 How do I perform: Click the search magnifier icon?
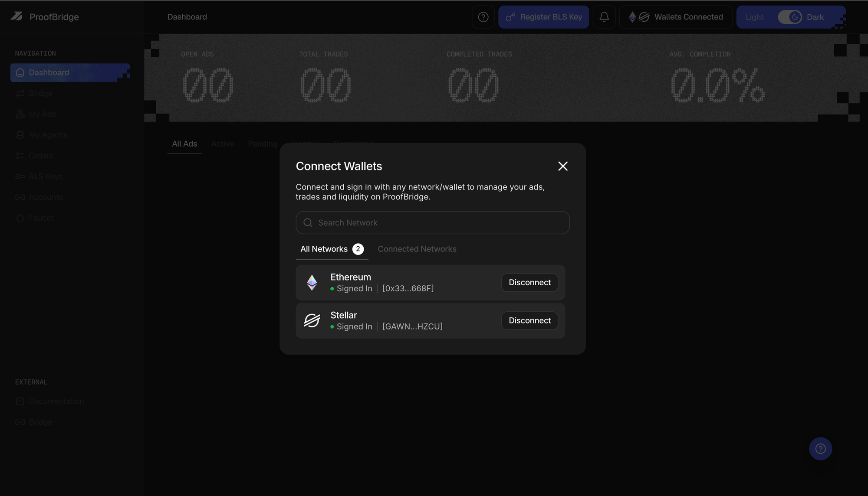click(x=308, y=223)
